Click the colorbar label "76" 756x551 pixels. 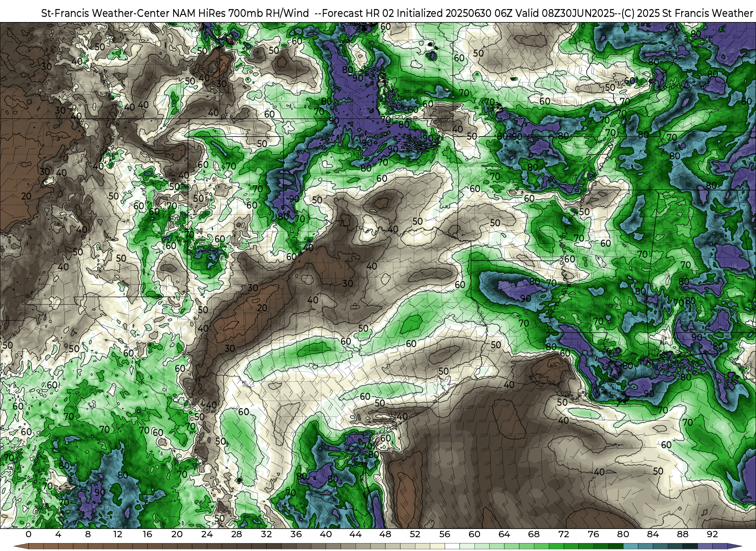(x=593, y=534)
